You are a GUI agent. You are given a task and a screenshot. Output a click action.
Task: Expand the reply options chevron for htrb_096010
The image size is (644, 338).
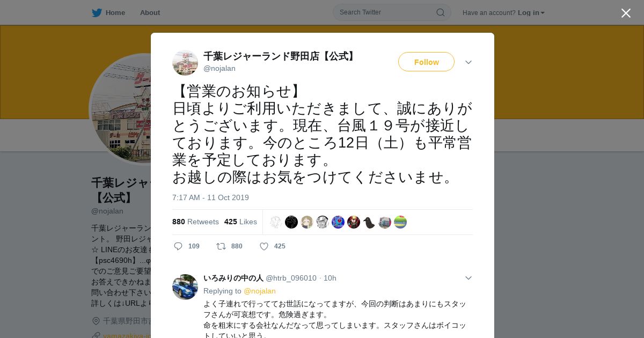(x=469, y=278)
